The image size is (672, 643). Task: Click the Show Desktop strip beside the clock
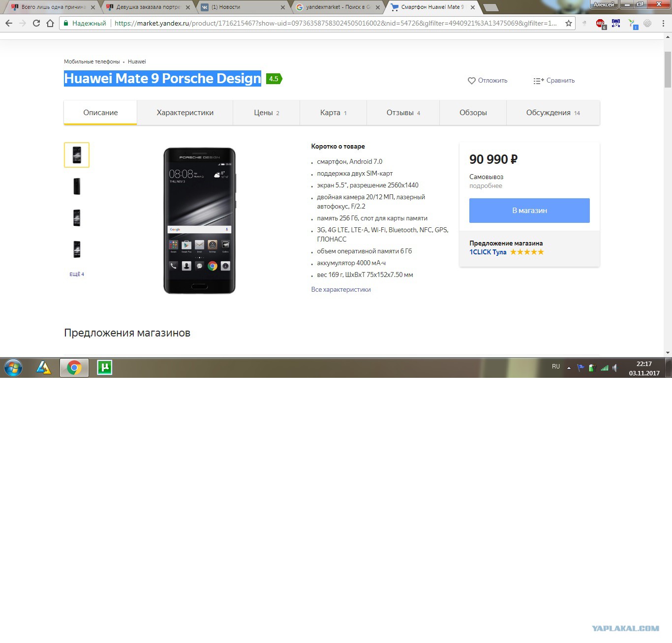pyautogui.click(x=669, y=368)
